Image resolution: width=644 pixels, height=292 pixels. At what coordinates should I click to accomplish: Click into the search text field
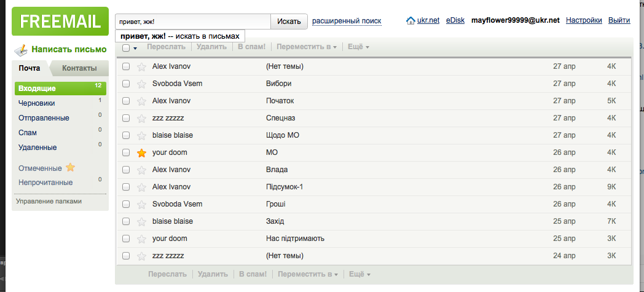pyautogui.click(x=192, y=22)
